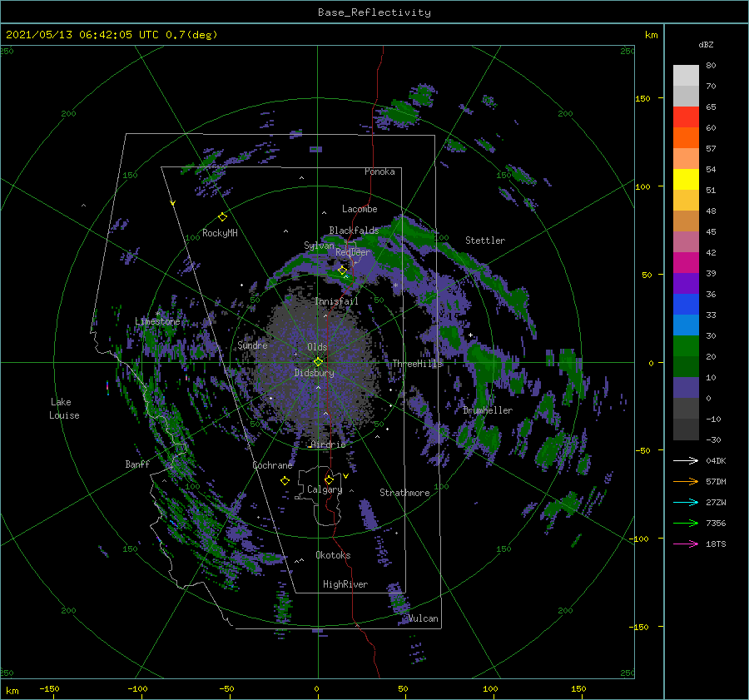Image resolution: width=749 pixels, height=700 pixels.
Task: Click the 2021/05/13 06:42:05 UTC timestamp
Action: pyautogui.click(x=82, y=34)
